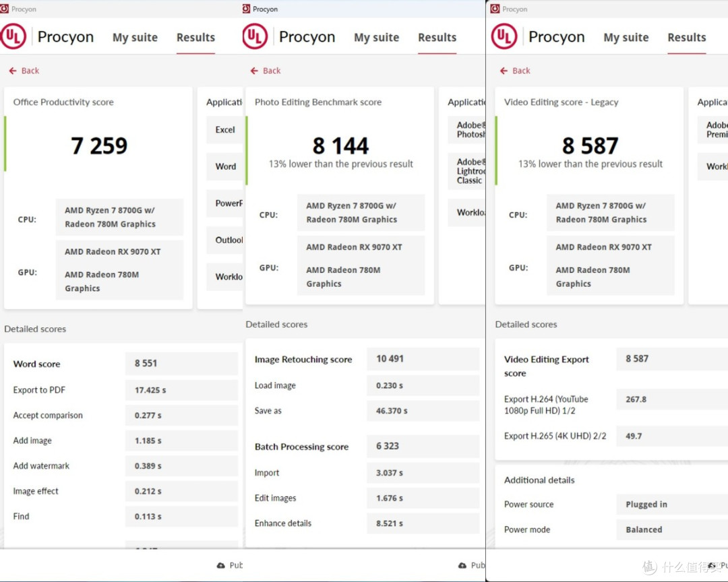Click Accept comparison value 0.277 s

click(x=181, y=416)
